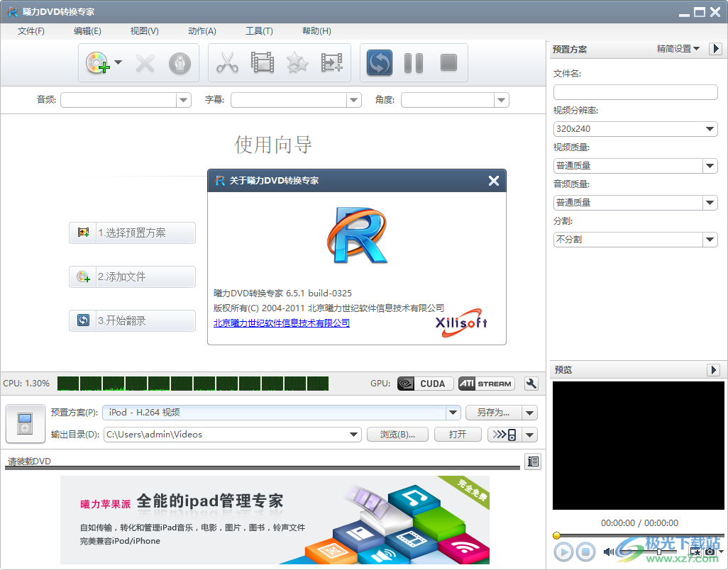The height and width of the screenshot is (570, 728).
Task: Click the 2.添加文件 wizard button
Action: tap(132, 277)
